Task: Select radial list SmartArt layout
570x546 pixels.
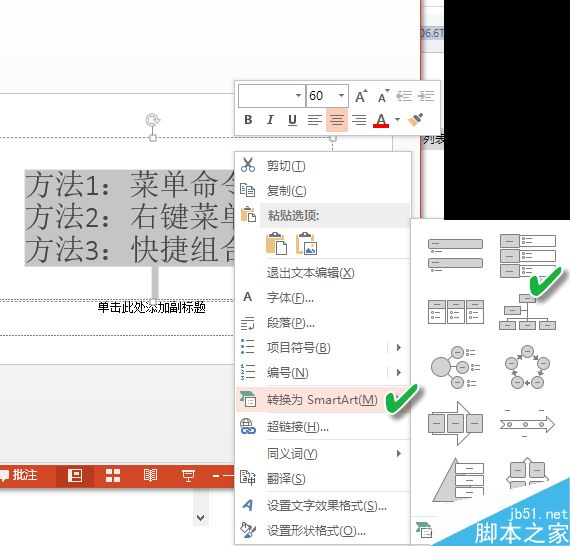Action: pos(455,367)
